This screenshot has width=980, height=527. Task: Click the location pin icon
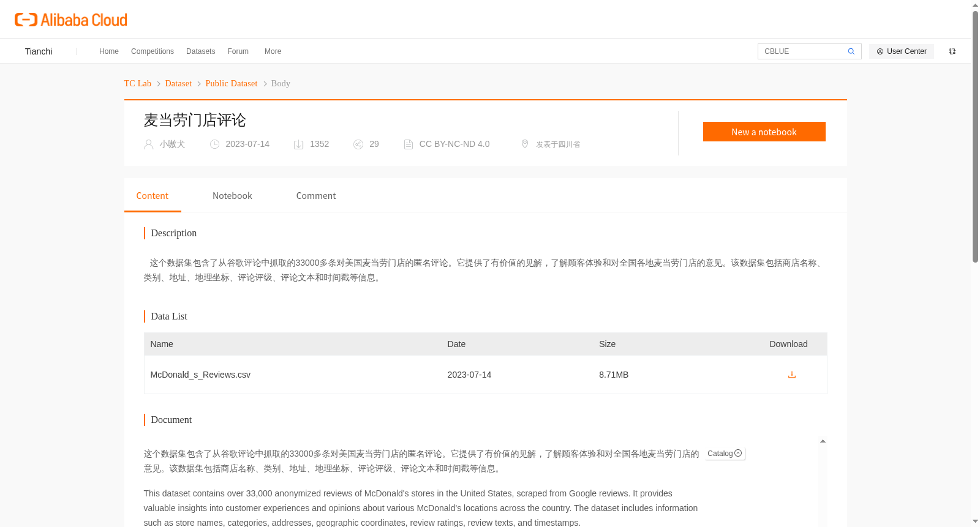[525, 144]
